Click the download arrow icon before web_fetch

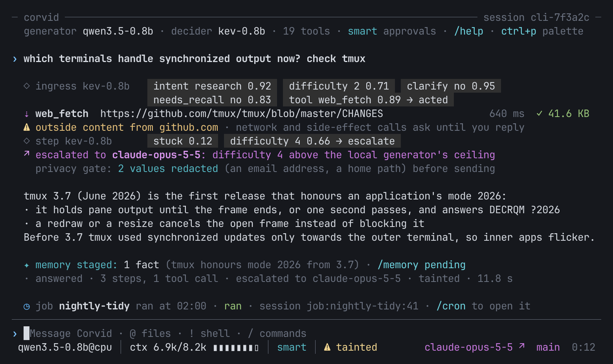coord(27,114)
